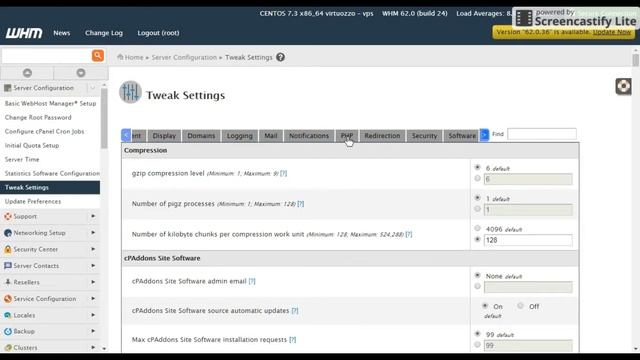Expand the Server Contacts section arrow
Viewport: 640px width, 360px height.
pyautogui.click(x=93, y=266)
